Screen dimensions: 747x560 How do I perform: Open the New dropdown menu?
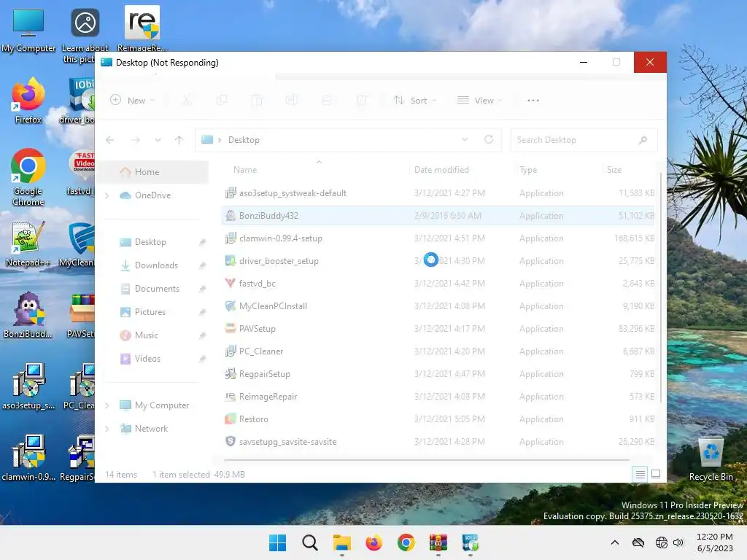[133, 101]
